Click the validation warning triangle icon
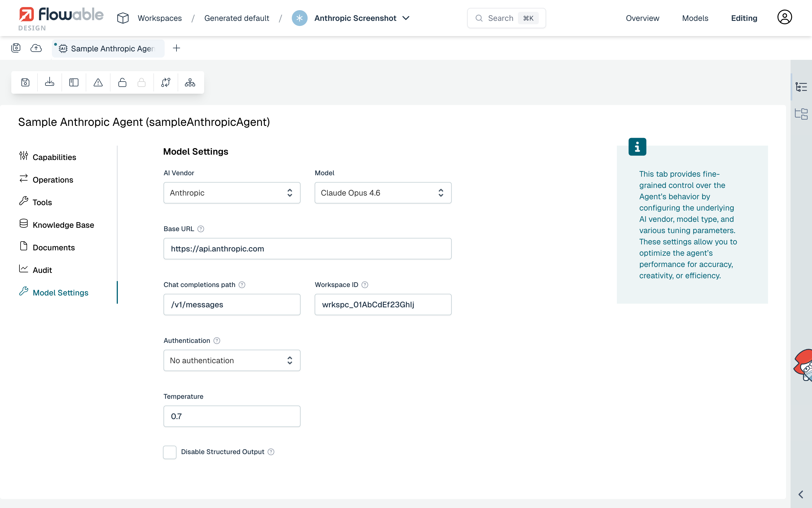Screen dimensions: 812x508 (x=98, y=82)
